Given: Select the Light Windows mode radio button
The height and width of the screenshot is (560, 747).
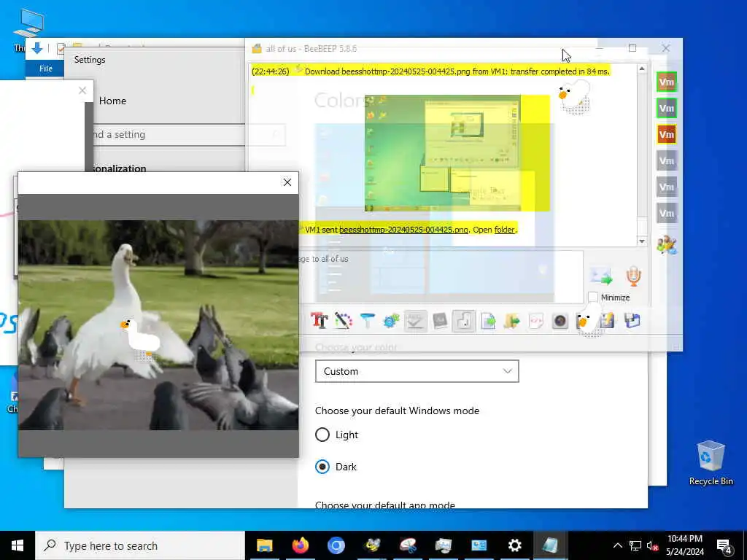Looking at the screenshot, I should (322, 435).
